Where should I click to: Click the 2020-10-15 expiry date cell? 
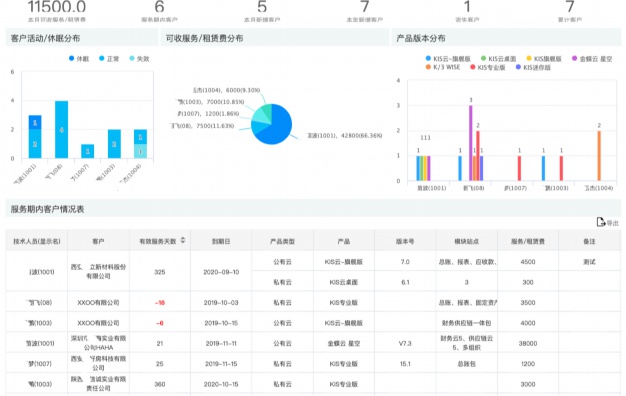(221, 384)
